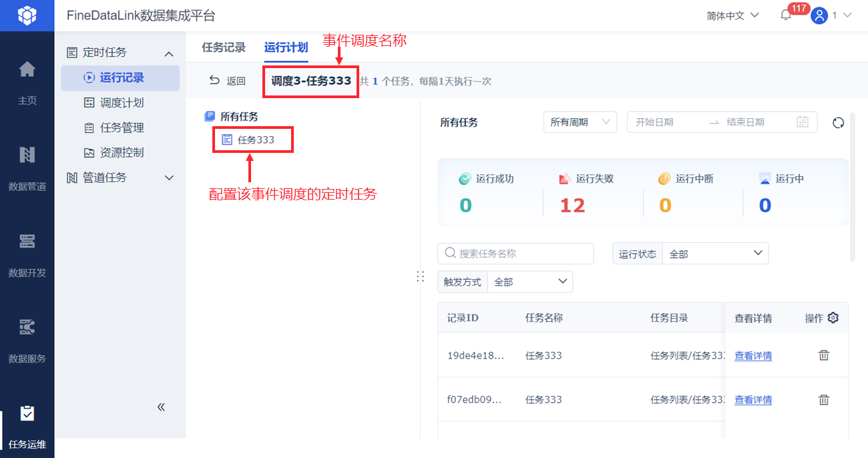Click the 运行失败 count 12
The width and height of the screenshot is (868, 458).
[x=572, y=205]
